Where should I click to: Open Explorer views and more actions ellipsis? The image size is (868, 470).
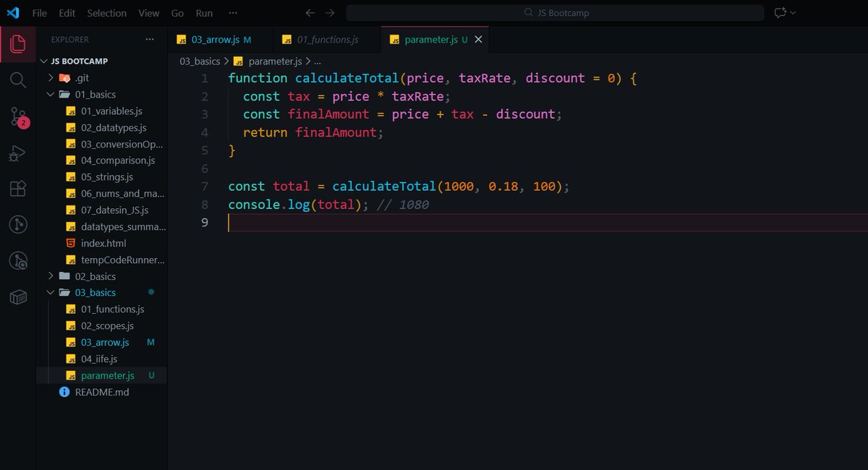pyautogui.click(x=150, y=39)
